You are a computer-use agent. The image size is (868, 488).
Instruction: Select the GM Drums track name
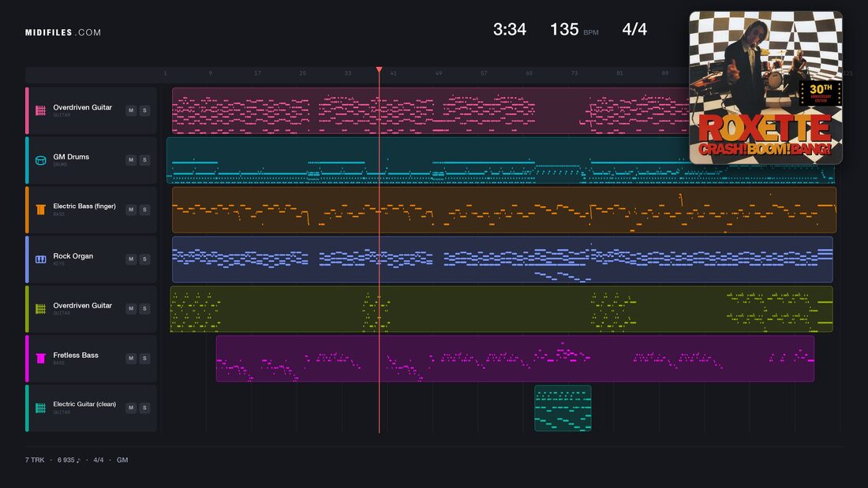pyautogui.click(x=71, y=157)
